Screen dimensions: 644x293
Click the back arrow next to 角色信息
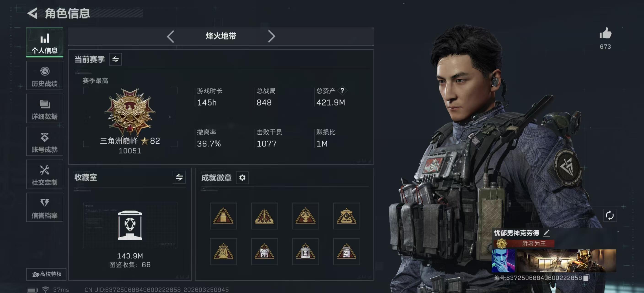[x=32, y=13]
